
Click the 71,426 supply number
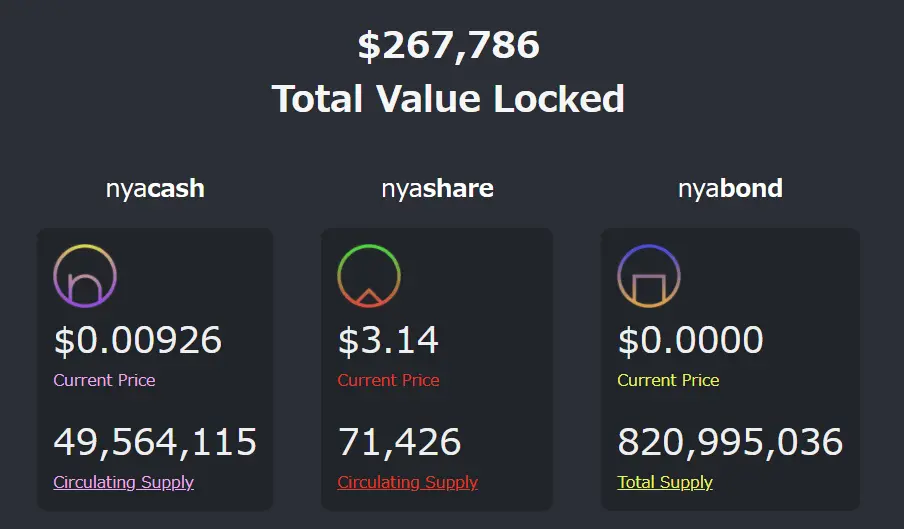tap(399, 441)
